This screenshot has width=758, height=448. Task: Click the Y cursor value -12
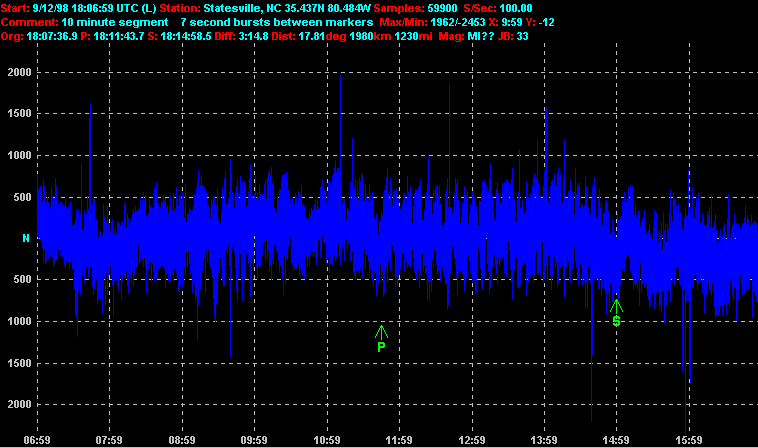[x=547, y=22]
